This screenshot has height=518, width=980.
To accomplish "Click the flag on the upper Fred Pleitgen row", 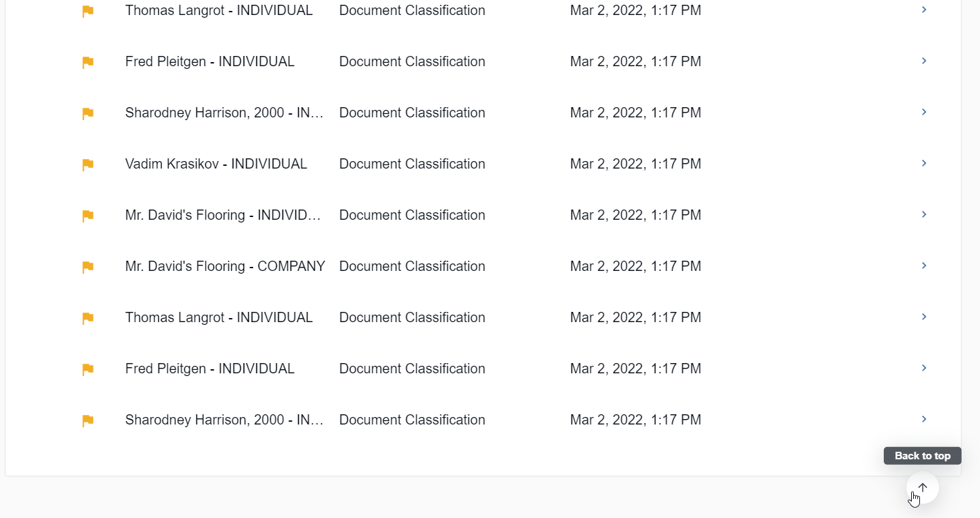I will click(88, 62).
